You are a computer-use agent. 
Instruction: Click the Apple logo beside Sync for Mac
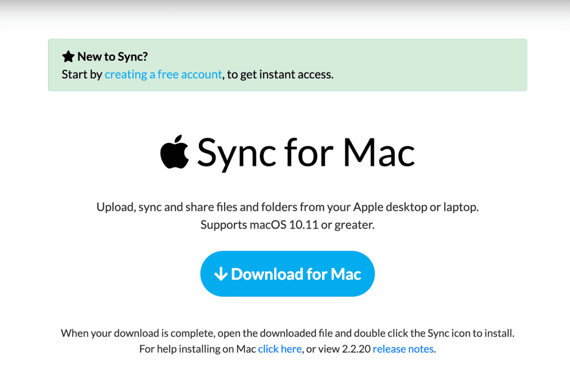(x=174, y=152)
